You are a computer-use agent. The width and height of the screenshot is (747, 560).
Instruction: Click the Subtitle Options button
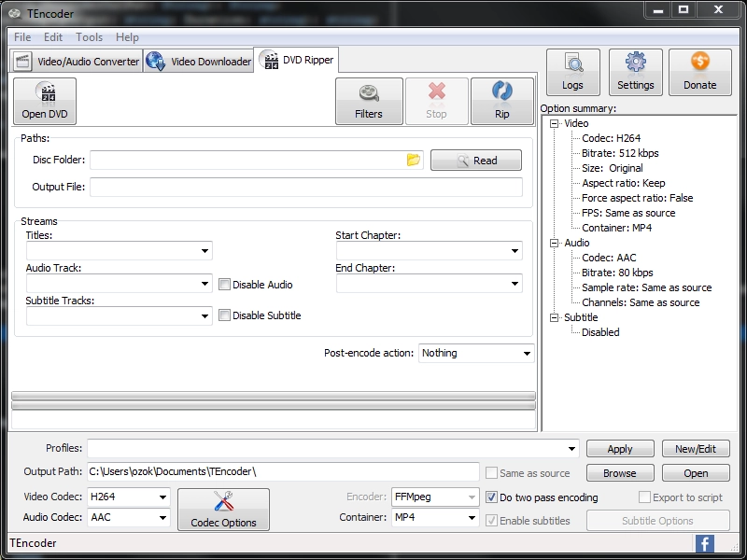coord(657,521)
